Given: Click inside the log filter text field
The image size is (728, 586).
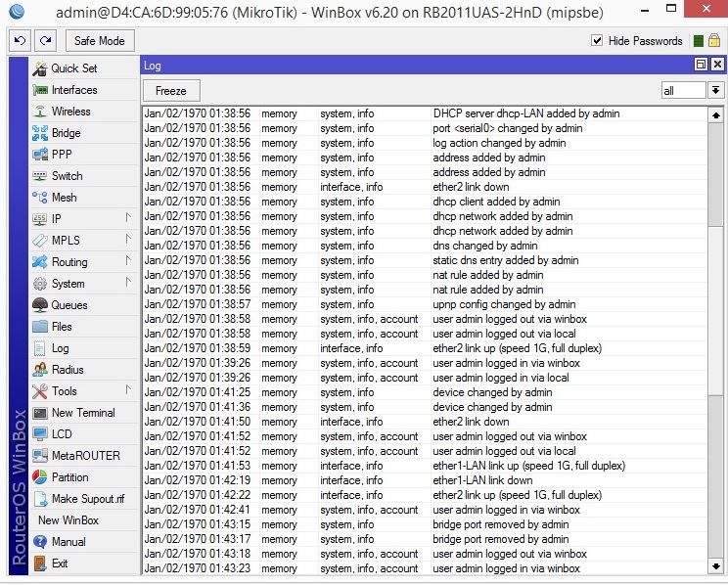Looking at the screenshot, I should click(683, 90).
